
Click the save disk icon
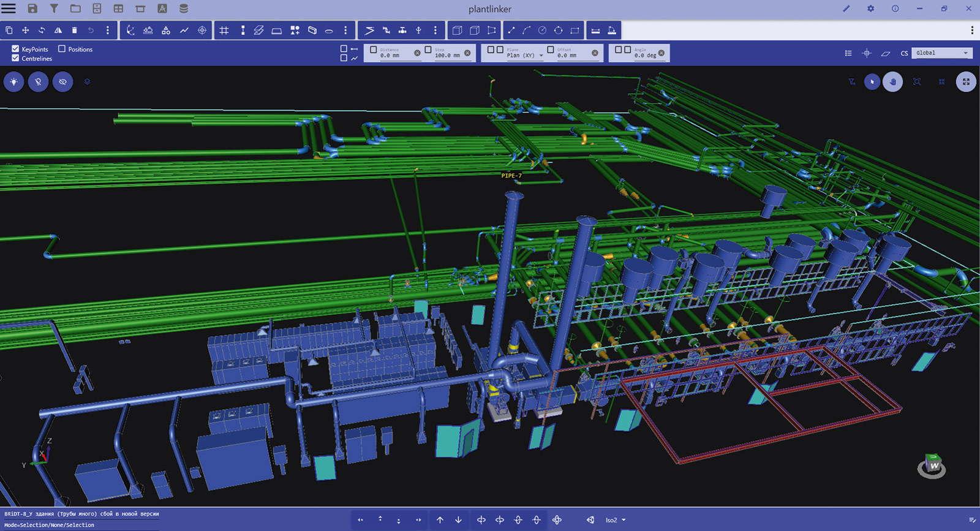click(x=32, y=9)
